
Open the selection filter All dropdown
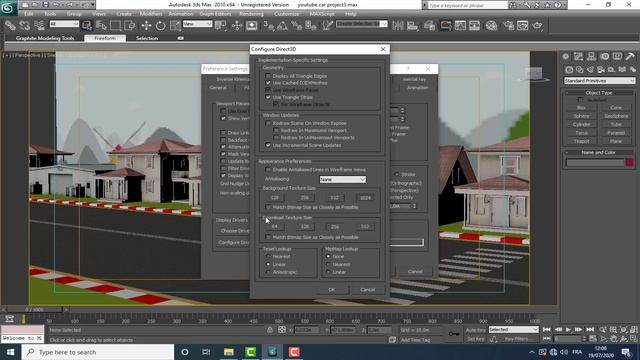tap(64, 24)
